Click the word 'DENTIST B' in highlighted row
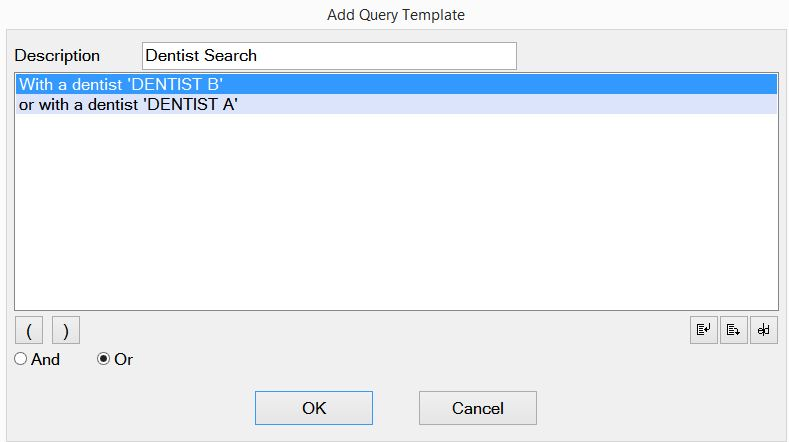The height and width of the screenshot is (442, 789). (176, 84)
